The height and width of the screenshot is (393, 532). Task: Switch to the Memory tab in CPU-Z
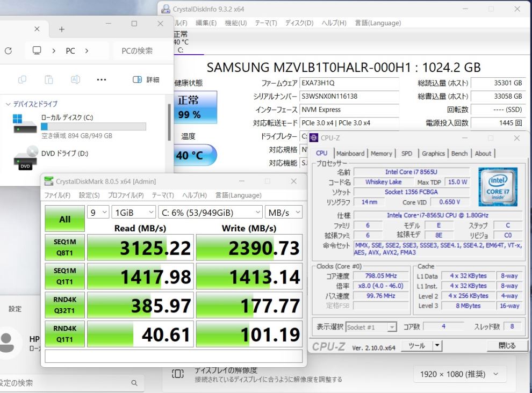pyautogui.click(x=382, y=154)
